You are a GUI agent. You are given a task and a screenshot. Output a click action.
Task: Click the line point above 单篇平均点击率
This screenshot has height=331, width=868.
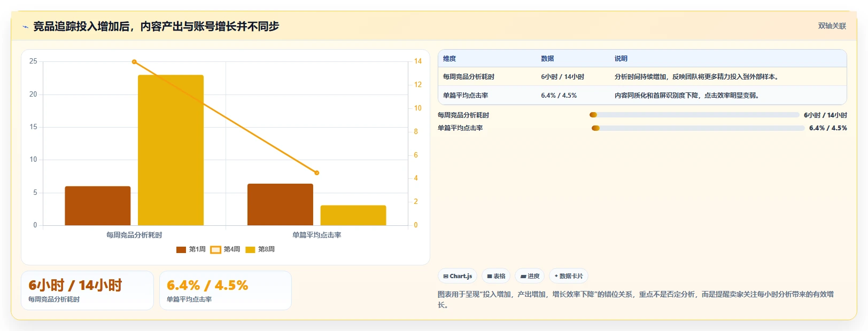pyautogui.click(x=317, y=173)
